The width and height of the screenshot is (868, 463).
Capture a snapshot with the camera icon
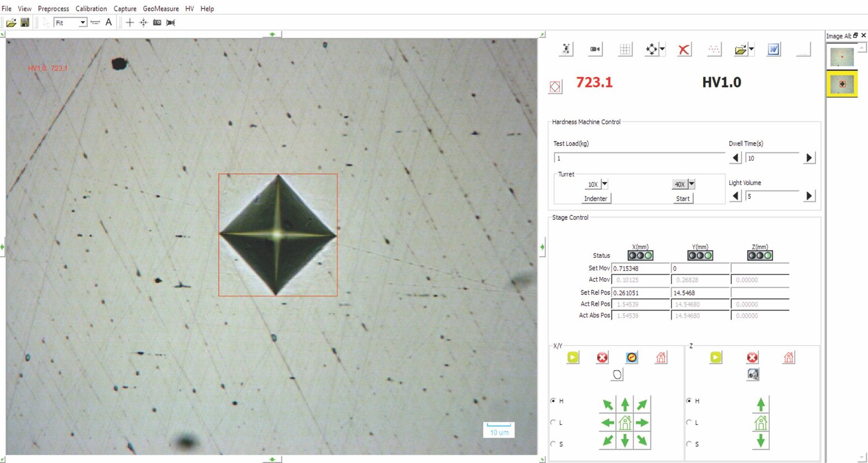pos(157,22)
